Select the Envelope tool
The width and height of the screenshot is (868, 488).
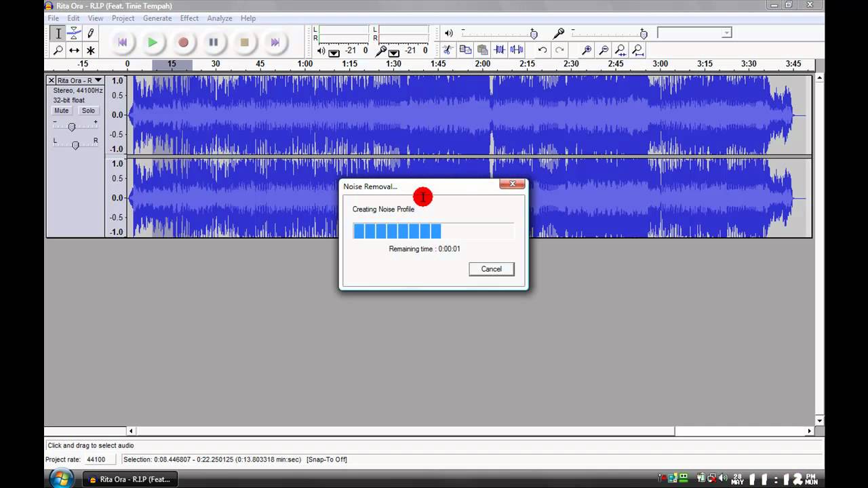click(x=75, y=33)
